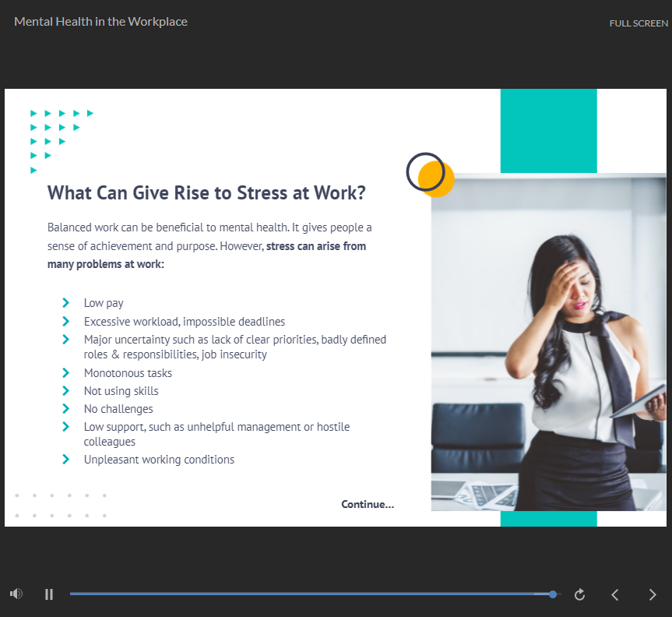Click the chevron before Unpleasant working conditions
Image resolution: width=672 pixels, height=617 pixels.
coord(66,460)
